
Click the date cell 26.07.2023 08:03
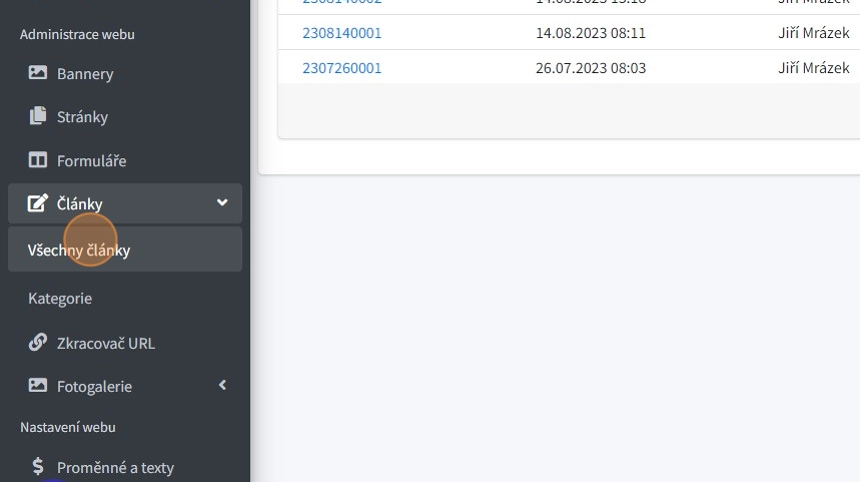coord(590,68)
